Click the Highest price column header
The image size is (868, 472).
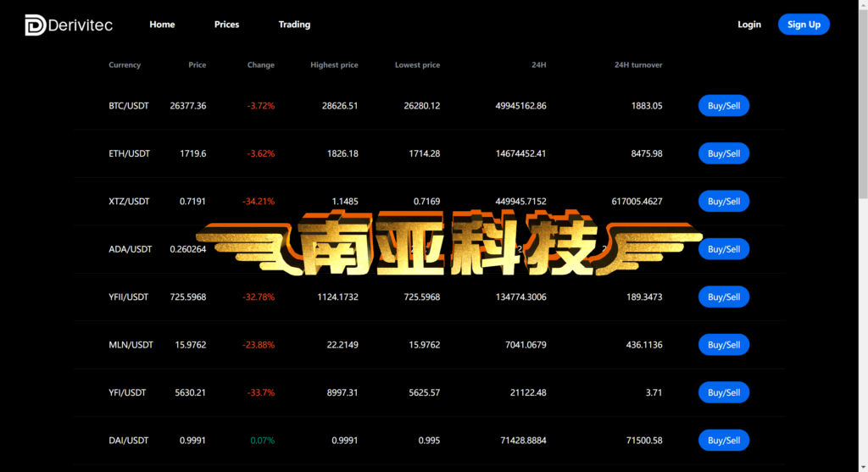(334, 64)
